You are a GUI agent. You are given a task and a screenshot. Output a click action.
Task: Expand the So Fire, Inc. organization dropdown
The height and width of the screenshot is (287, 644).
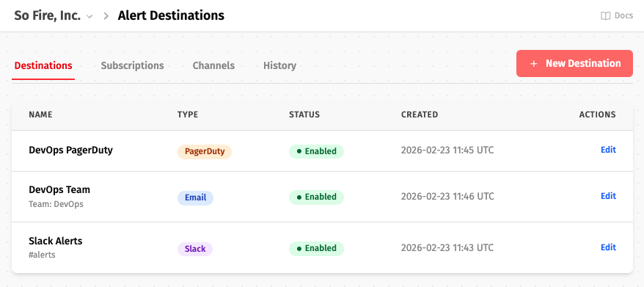point(89,16)
